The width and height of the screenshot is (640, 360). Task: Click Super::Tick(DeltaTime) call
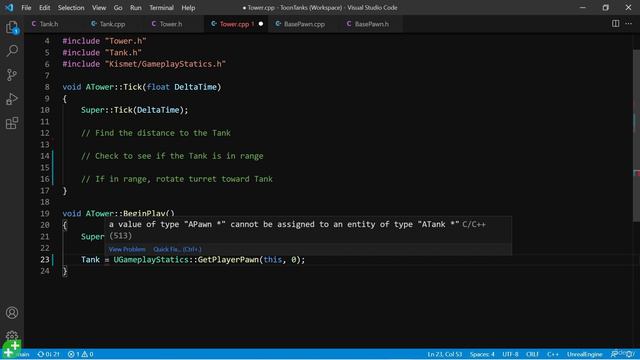[134, 110]
